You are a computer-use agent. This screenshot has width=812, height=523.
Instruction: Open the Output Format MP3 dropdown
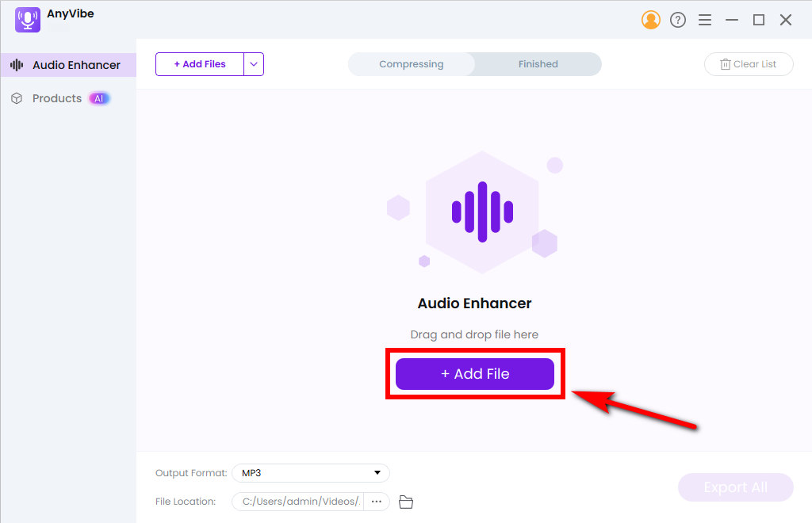point(311,473)
